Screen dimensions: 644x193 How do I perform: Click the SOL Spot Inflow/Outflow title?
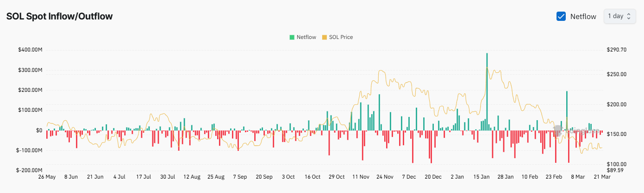(x=60, y=16)
